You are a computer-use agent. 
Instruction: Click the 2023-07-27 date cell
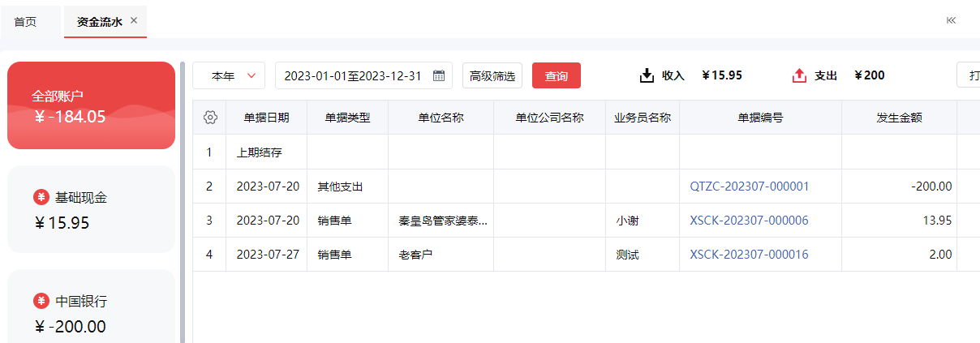click(x=266, y=254)
